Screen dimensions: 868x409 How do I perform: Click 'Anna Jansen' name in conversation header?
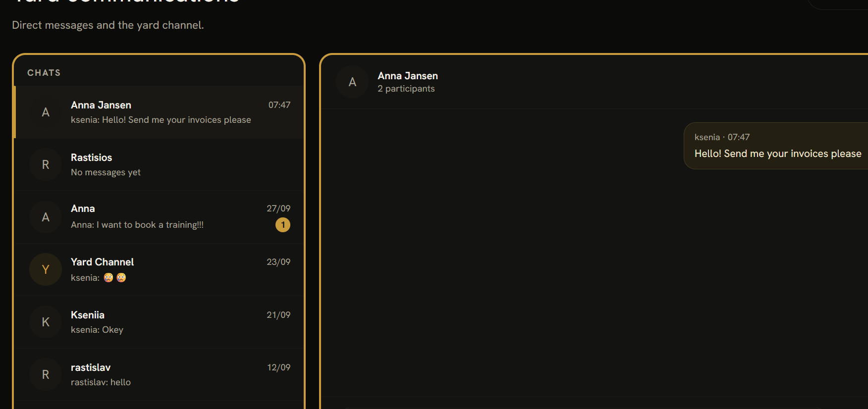click(408, 76)
